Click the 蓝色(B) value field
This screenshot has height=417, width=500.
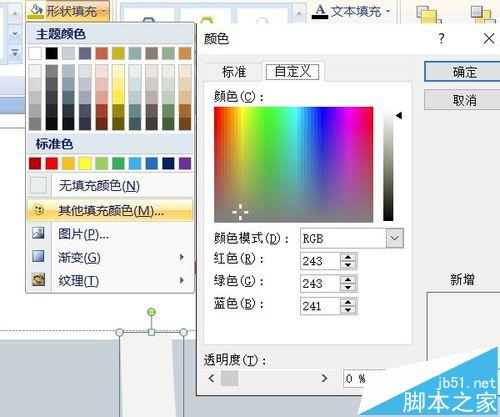tap(320, 306)
